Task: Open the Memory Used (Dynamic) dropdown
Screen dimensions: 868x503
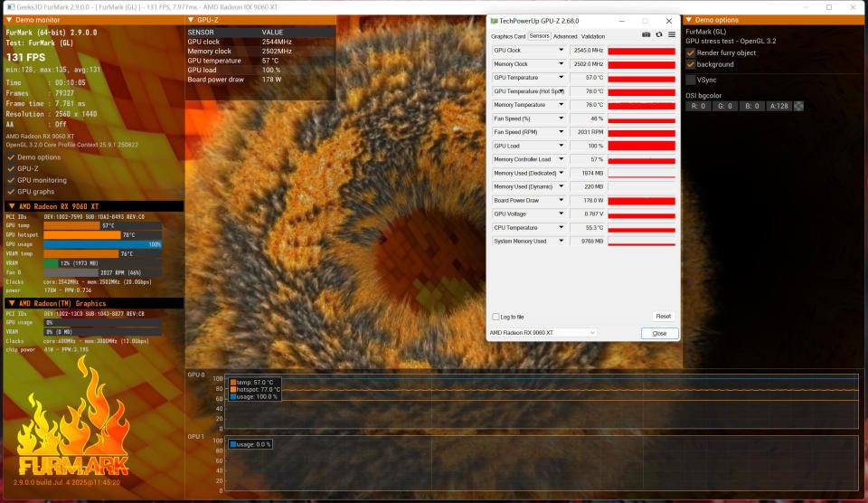Action: [x=561, y=186]
